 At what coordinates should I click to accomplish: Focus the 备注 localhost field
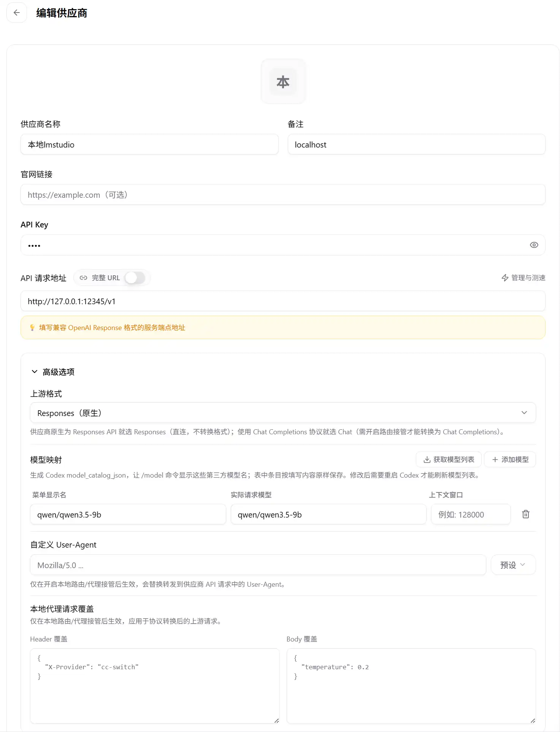pos(416,144)
